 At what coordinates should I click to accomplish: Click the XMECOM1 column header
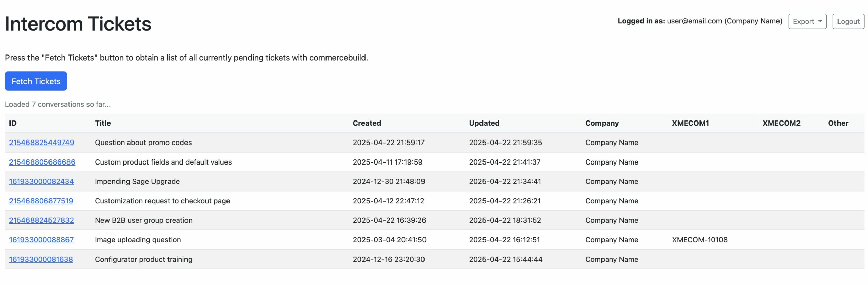690,123
